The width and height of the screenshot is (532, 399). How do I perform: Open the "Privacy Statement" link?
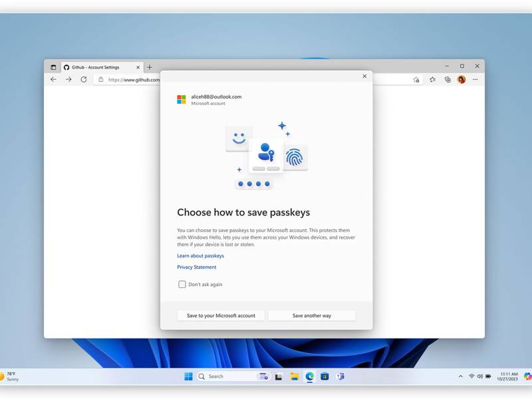196,267
